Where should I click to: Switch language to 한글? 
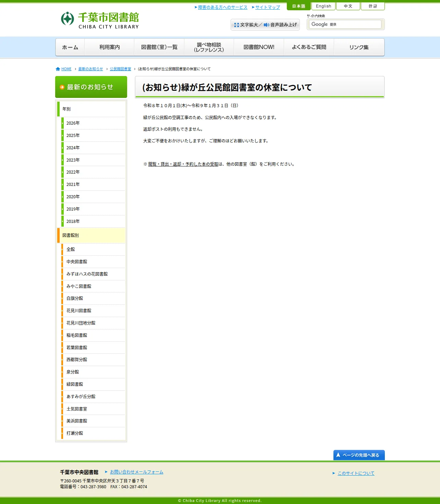373,6
